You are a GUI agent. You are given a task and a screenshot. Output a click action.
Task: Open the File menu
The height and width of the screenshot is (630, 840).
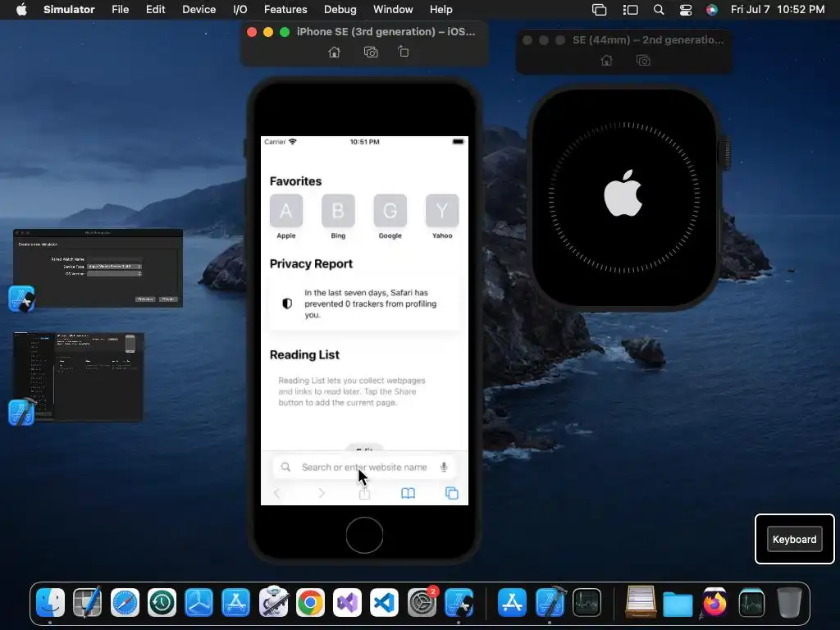(x=120, y=10)
